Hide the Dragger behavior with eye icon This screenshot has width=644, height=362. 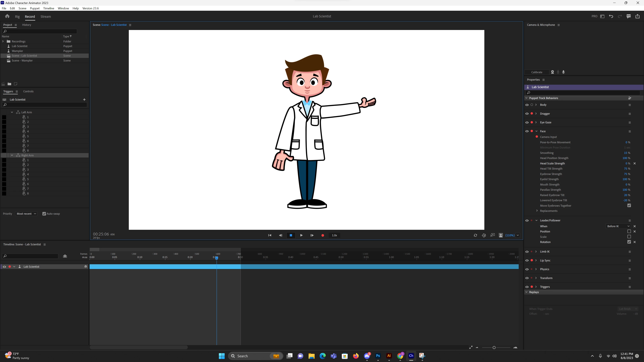[x=527, y=114]
